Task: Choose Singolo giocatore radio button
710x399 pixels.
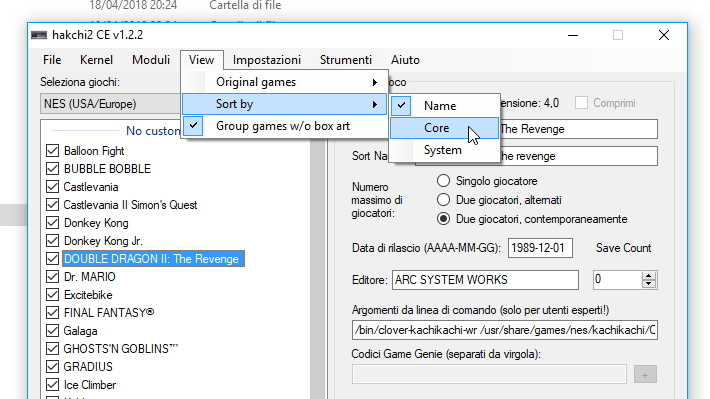Action: coord(443,181)
